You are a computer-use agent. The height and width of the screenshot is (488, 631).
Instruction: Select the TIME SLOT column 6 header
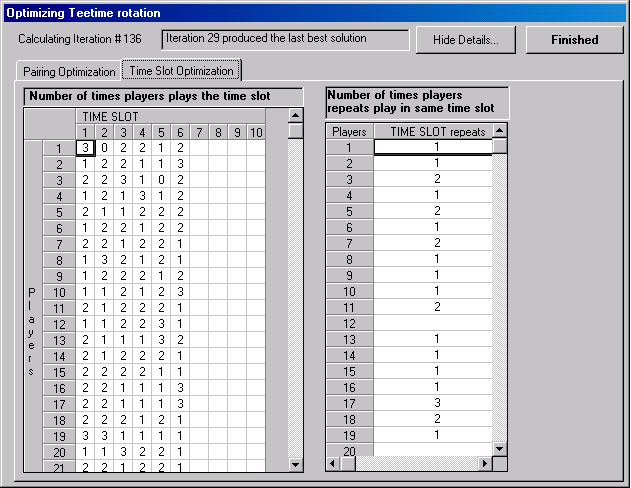(x=180, y=132)
